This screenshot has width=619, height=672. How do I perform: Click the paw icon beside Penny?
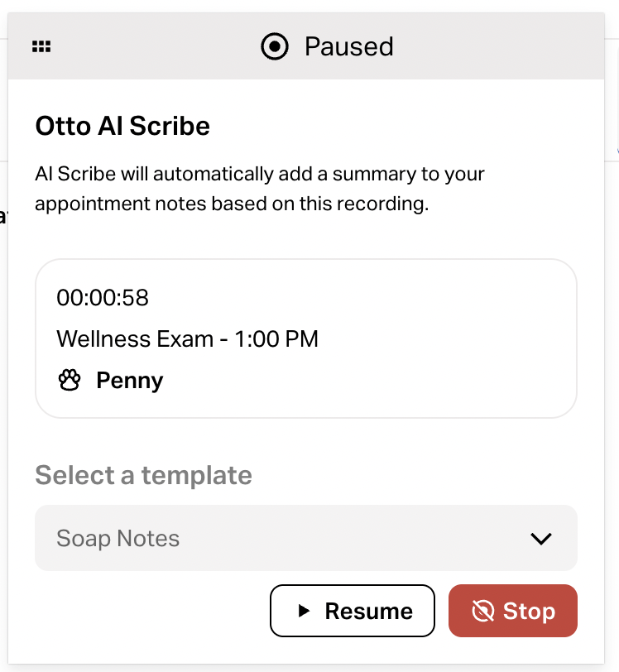click(x=70, y=381)
